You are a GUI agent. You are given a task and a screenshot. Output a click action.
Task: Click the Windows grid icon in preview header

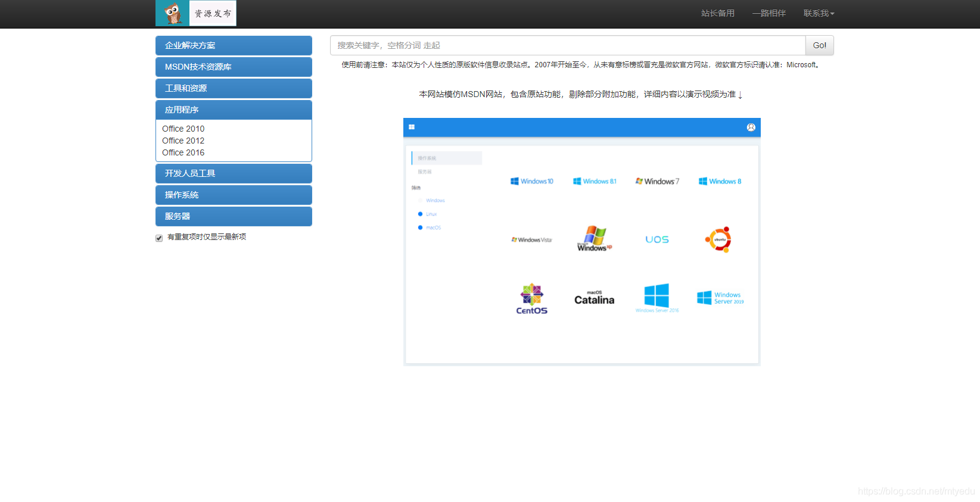pyautogui.click(x=412, y=127)
